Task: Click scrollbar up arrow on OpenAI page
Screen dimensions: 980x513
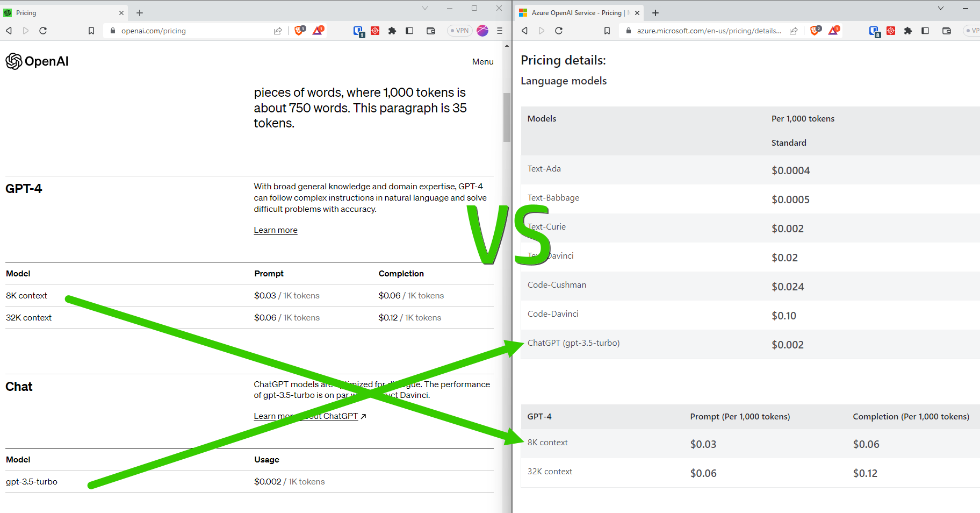Action: [x=507, y=46]
